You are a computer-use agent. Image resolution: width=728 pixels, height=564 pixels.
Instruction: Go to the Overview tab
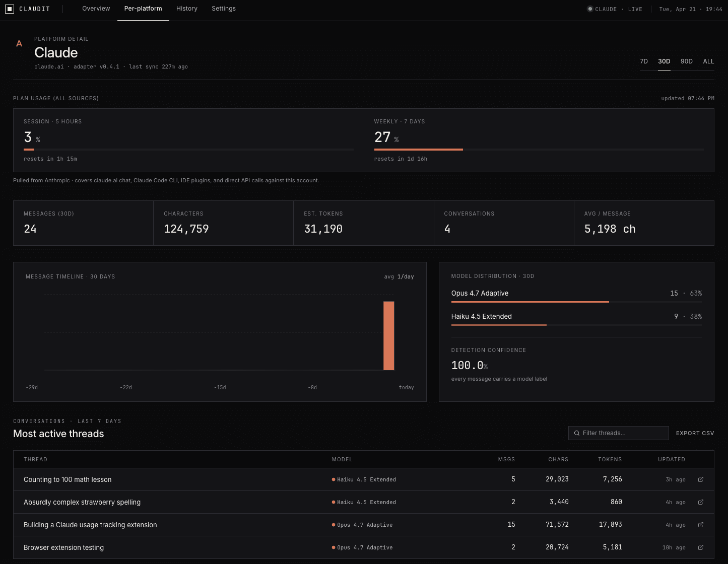[x=96, y=9]
